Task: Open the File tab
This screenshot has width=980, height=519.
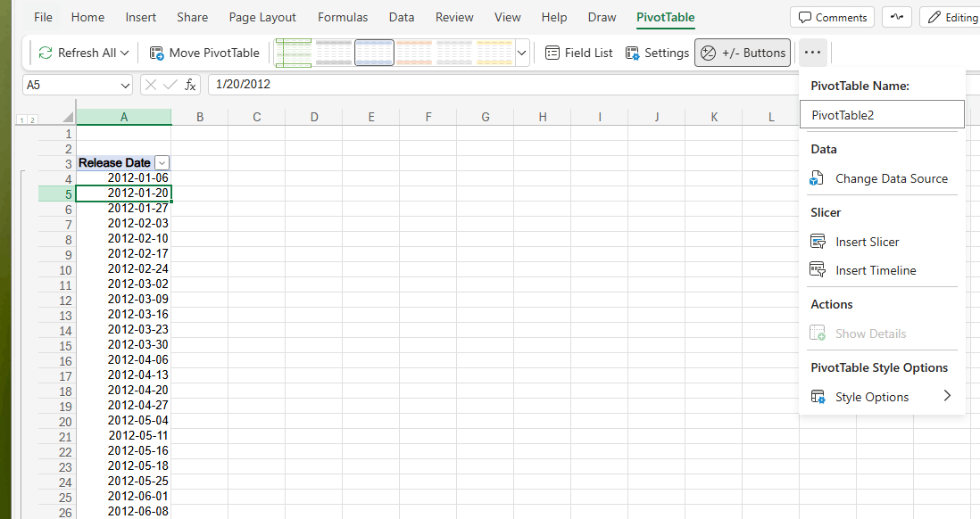Action: pos(43,18)
